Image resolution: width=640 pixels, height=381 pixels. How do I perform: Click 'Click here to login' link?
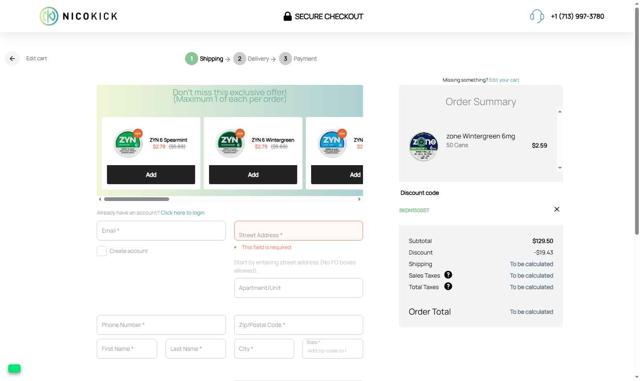coord(182,213)
